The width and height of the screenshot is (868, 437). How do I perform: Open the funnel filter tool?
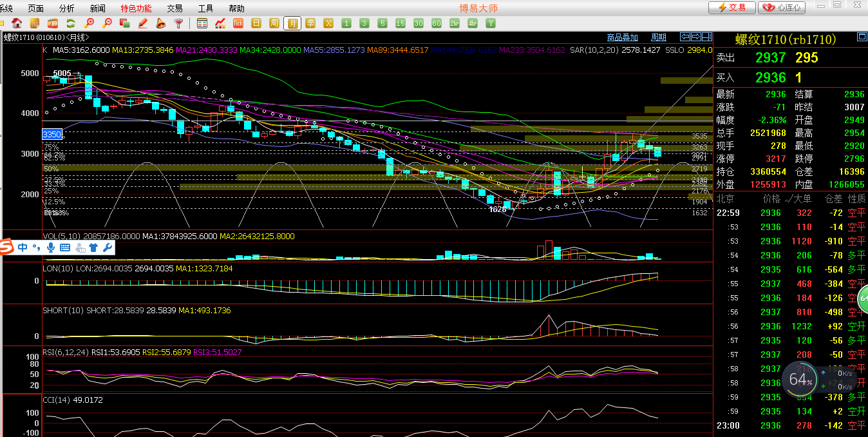point(179,23)
